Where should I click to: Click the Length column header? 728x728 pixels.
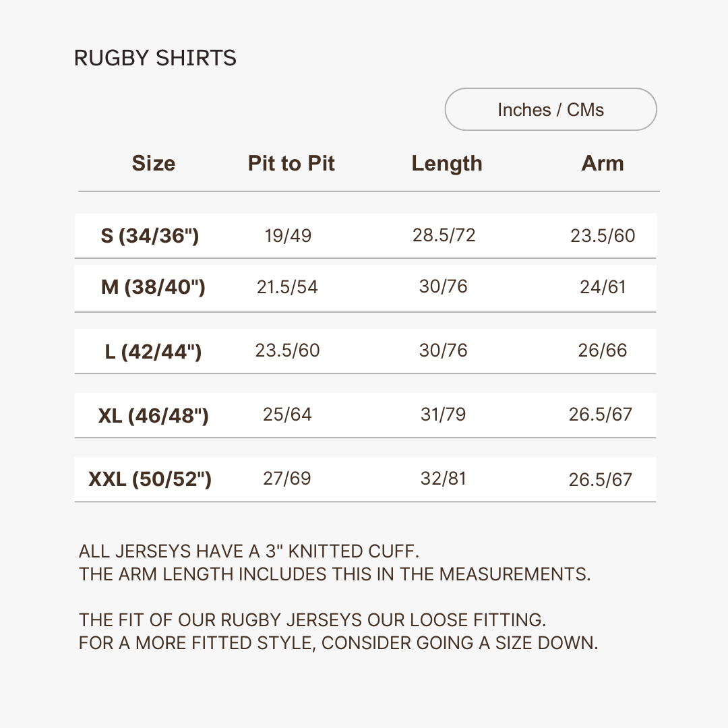click(x=447, y=164)
